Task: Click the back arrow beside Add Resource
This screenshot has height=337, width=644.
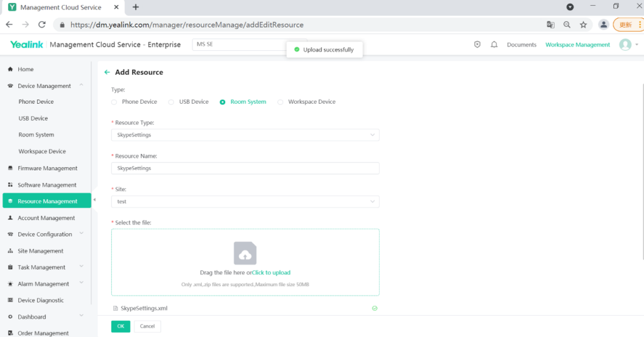Action: 107,72
